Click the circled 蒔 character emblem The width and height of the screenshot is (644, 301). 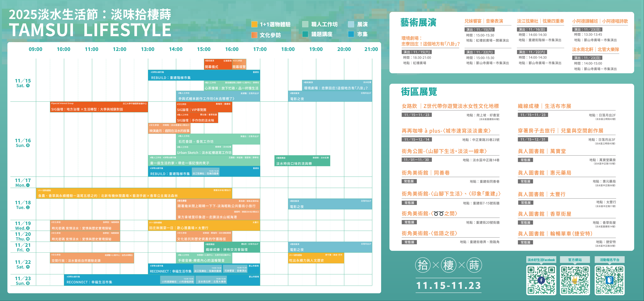click(x=474, y=265)
